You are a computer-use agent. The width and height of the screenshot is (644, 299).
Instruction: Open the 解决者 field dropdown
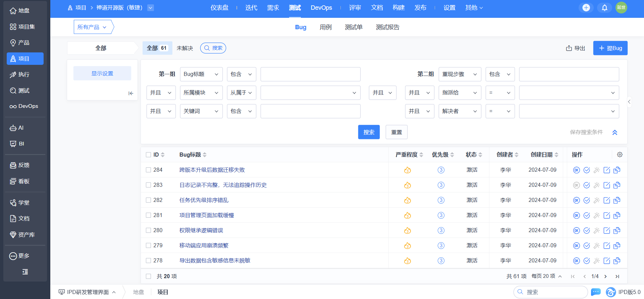click(460, 111)
